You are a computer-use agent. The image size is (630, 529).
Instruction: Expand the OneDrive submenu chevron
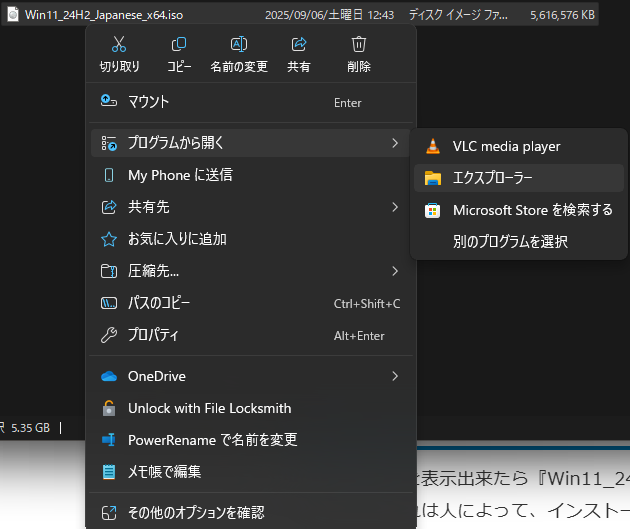[x=395, y=376]
